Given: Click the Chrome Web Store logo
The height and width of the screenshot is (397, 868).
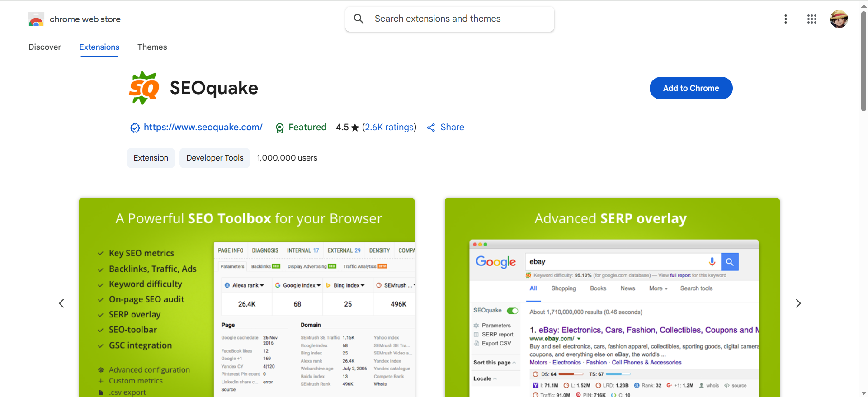Looking at the screenshot, I should pyautogui.click(x=36, y=19).
